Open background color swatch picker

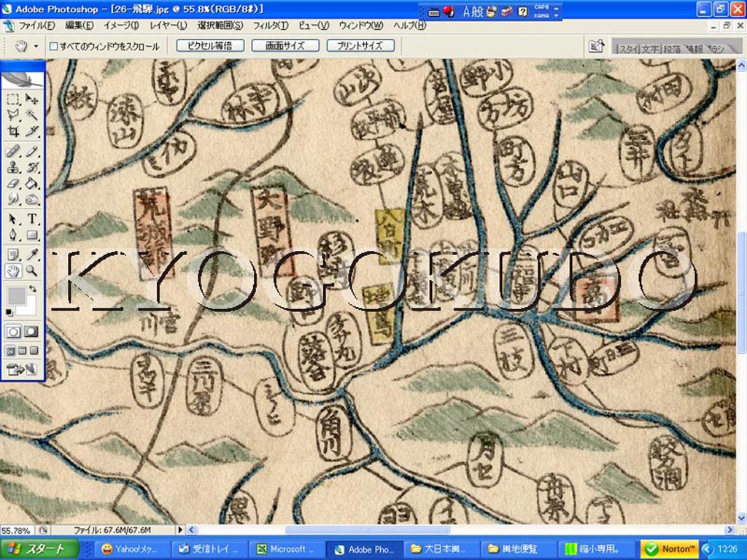click(x=29, y=308)
